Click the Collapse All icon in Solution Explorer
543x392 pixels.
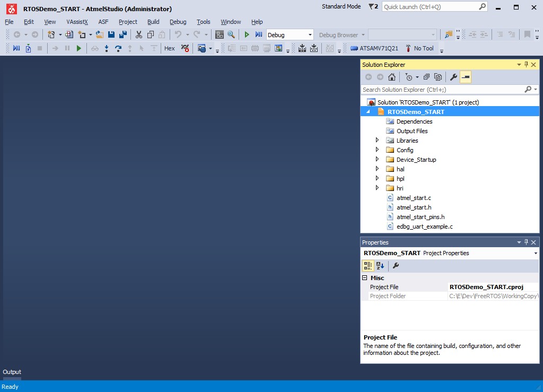point(426,77)
